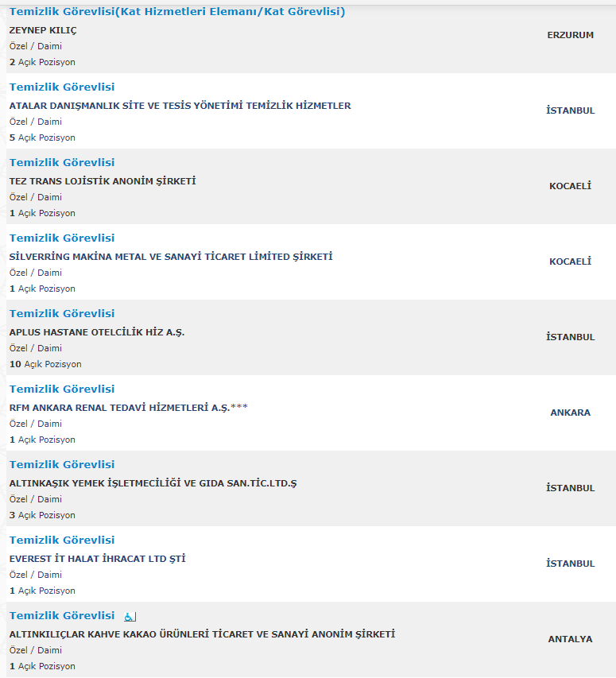616x678 pixels.
Task: Open the Temizlik Görevlisi link above ATALAR DANIŞMANLIK
Action: tap(62, 87)
